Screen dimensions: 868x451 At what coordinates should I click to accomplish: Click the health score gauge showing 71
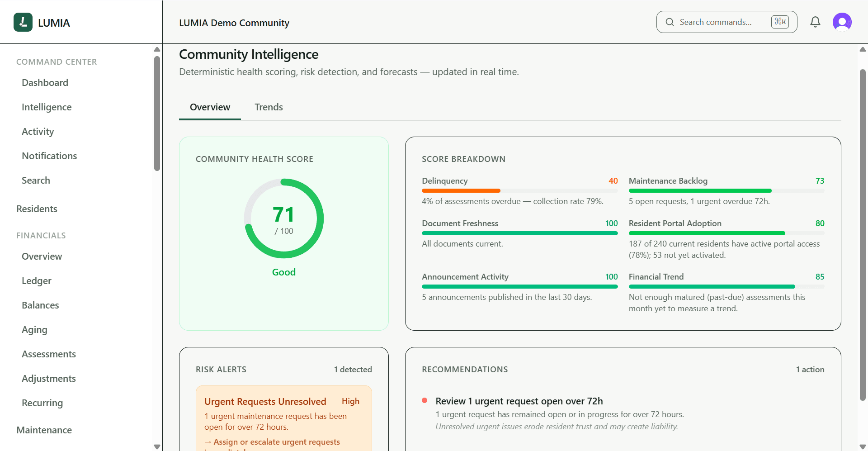click(284, 218)
